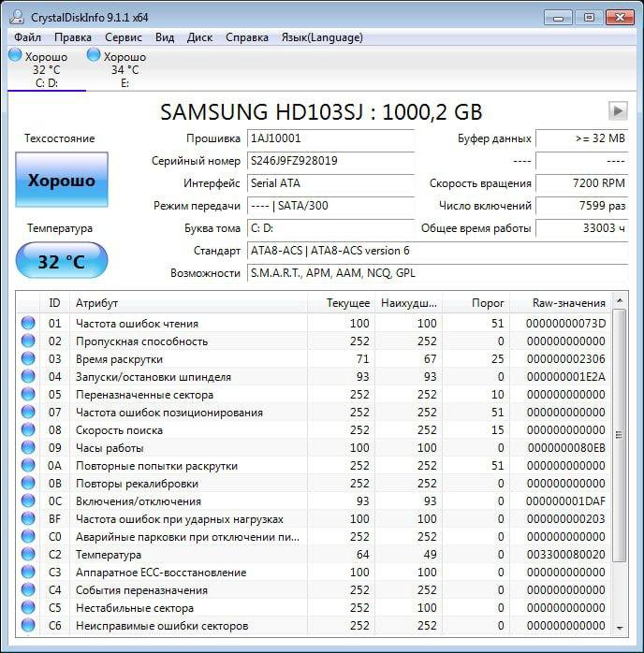Click the scrollbar down arrow in attribute list
This screenshot has height=653, width=644.
[619, 628]
